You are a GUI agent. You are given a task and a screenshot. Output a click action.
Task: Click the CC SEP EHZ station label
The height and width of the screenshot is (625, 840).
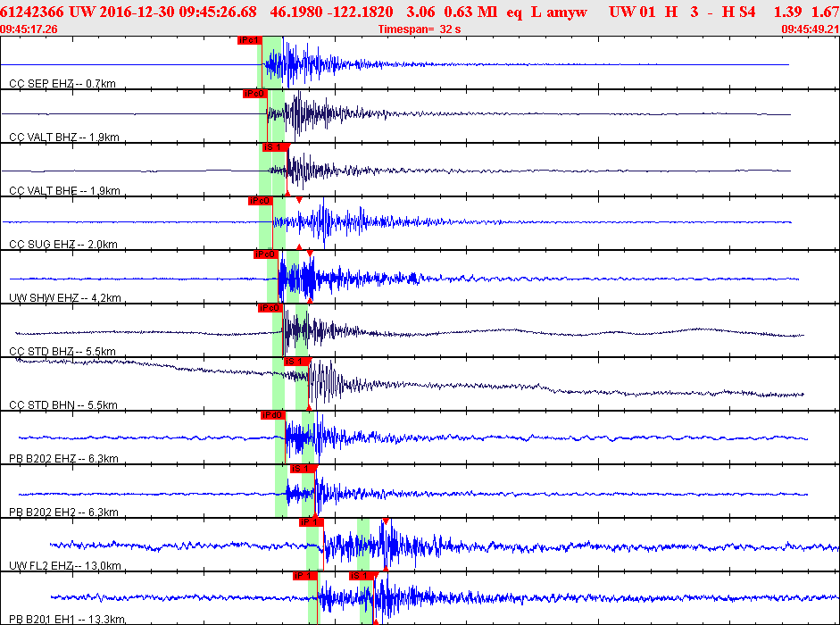pos(62,84)
